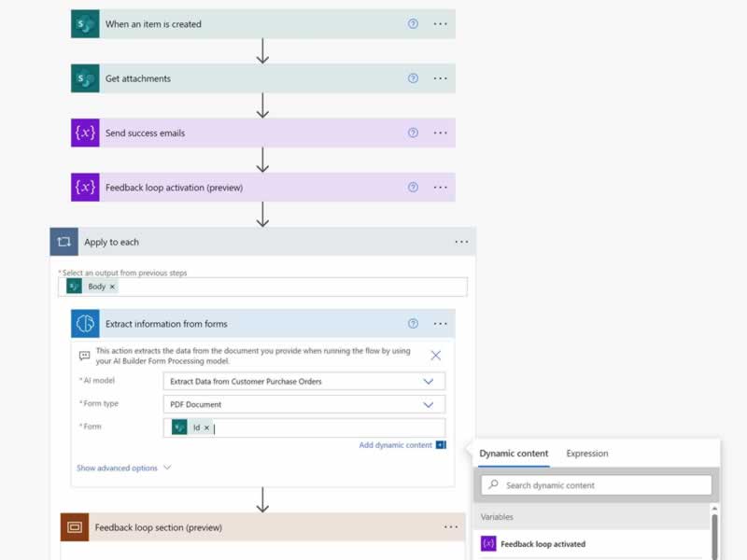The height and width of the screenshot is (560, 747).
Task: Remove the 'Id' token from Form field
Action: pos(206,427)
